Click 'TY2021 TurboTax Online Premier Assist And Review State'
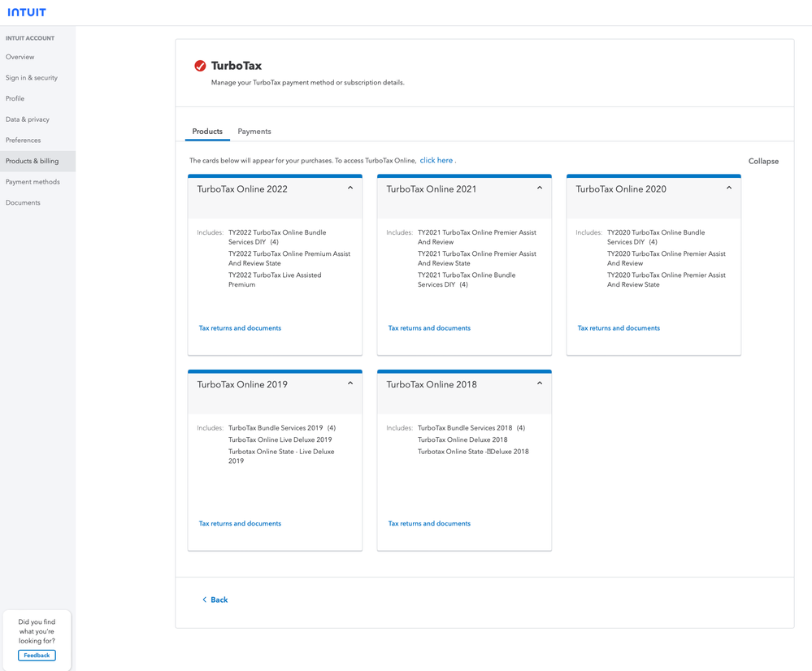Screen dimensions: 812x671 (477, 258)
